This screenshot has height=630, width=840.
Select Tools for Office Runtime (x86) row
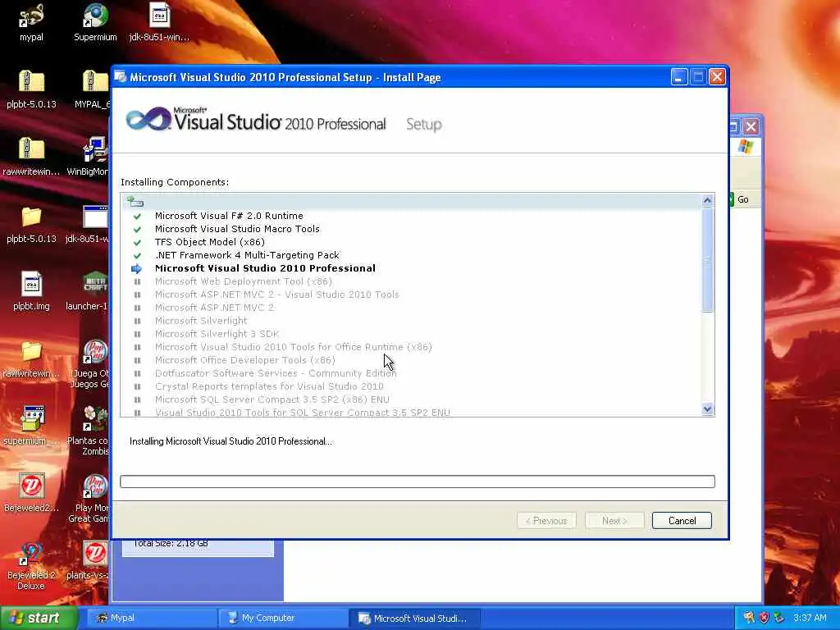[x=412, y=347]
